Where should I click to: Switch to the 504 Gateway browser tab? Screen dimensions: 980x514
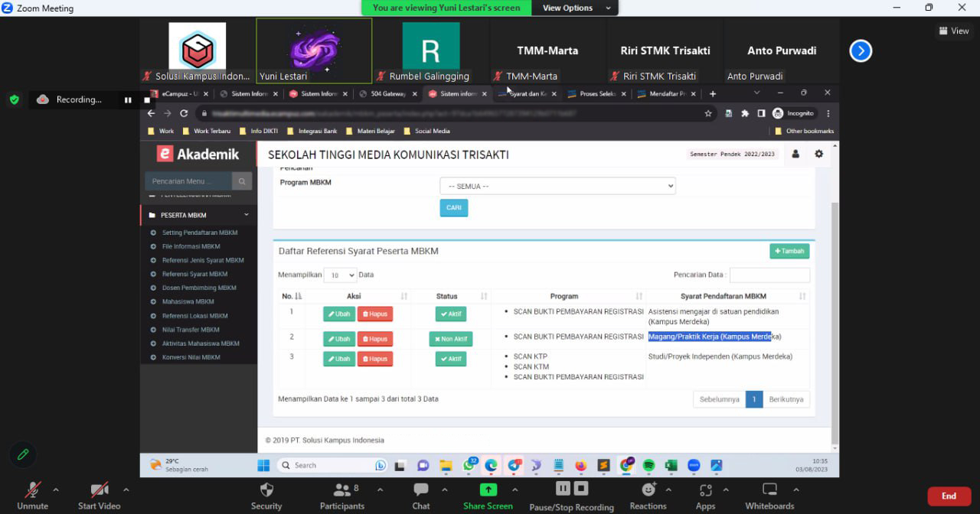388,94
